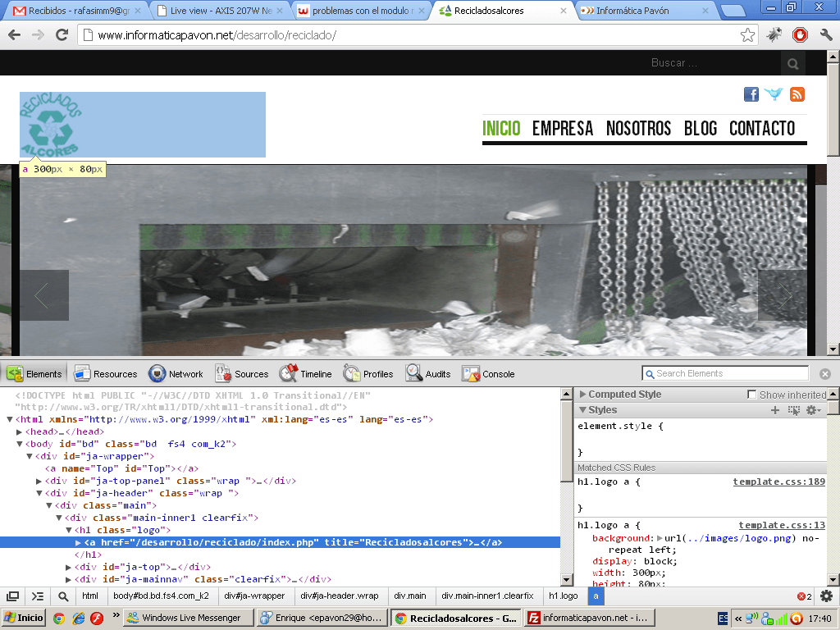Viewport: 840px width, 630px height.
Task: Open the RSS feed icon
Action: tap(797, 95)
